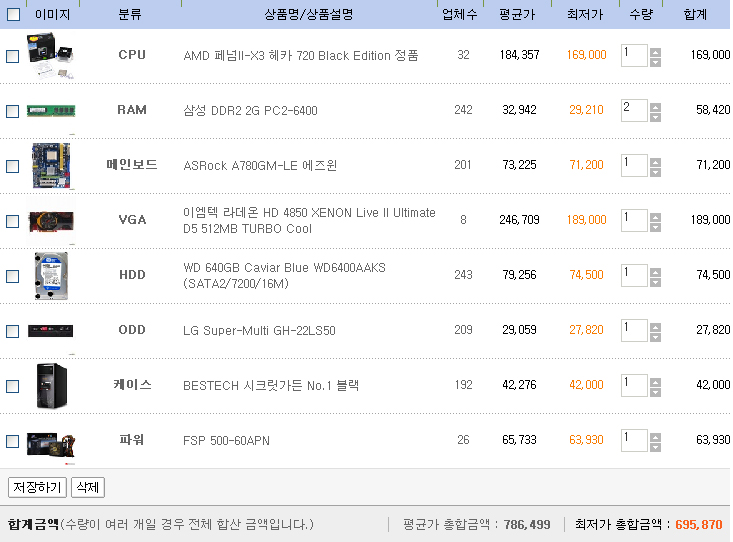Open WD 640GB Caviar Blue link
Screen dimensions: 733x542
(x=284, y=275)
